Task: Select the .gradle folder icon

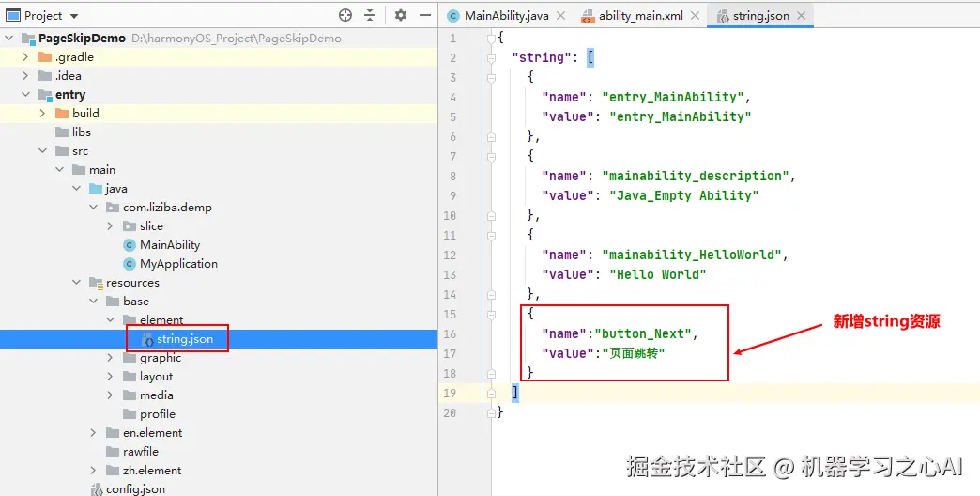Action: (44, 57)
